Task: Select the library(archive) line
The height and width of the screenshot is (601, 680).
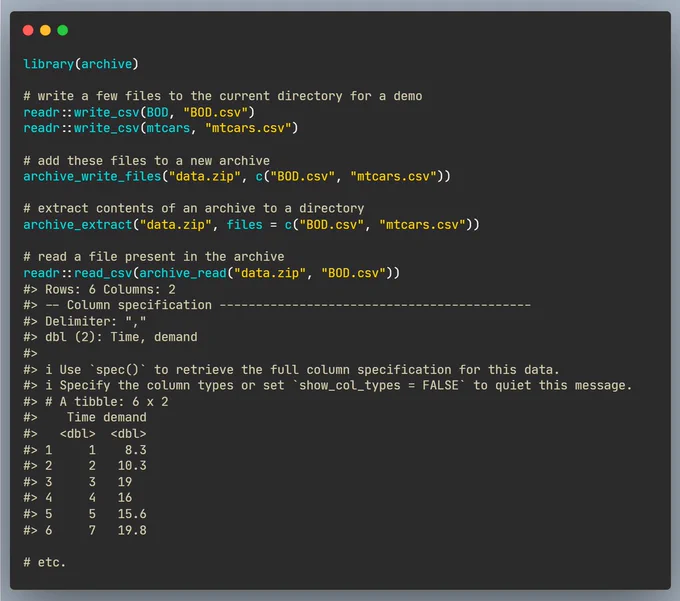Action: click(x=81, y=64)
